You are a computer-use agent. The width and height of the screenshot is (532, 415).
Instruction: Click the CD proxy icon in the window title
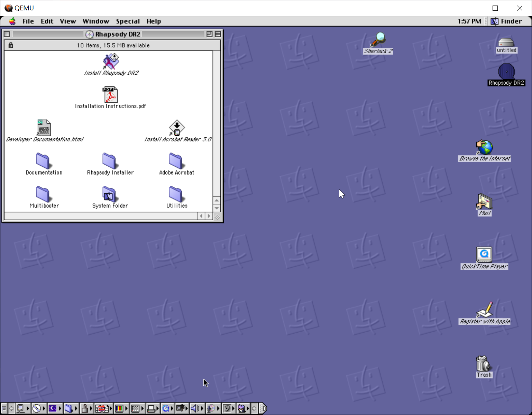[90, 34]
